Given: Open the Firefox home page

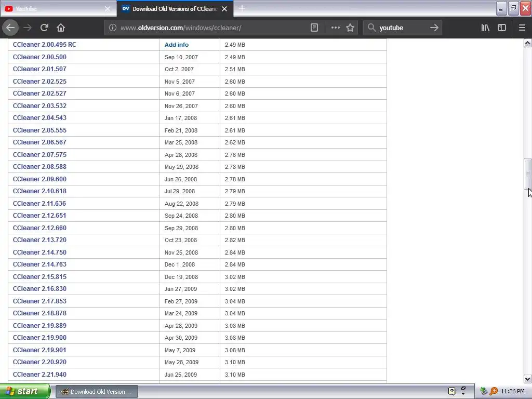Looking at the screenshot, I should 61,28.
